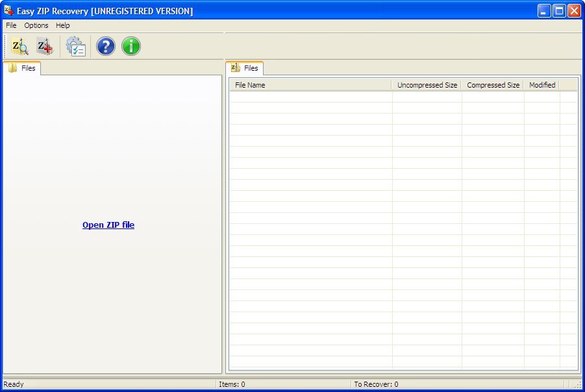The width and height of the screenshot is (585, 392).
Task: Click the Easy ZIP Recovery title bar icon
Action: pyautogui.click(x=8, y=10)
